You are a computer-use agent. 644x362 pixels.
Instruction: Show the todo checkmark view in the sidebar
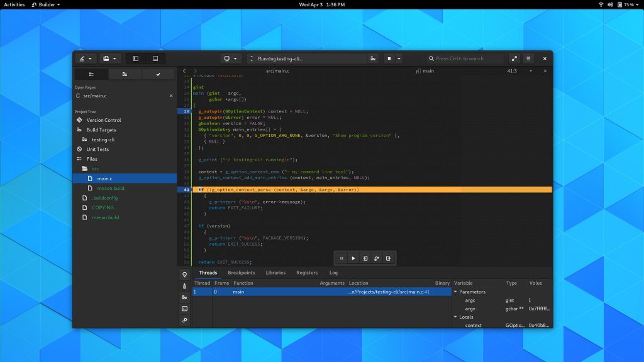pyautogui.click(x=158, y=74)
